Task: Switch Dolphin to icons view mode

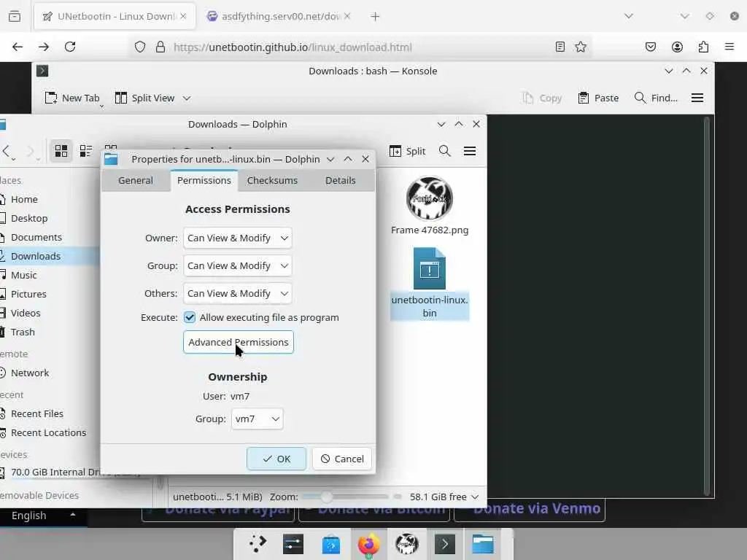Action: [x=61, y=151]
